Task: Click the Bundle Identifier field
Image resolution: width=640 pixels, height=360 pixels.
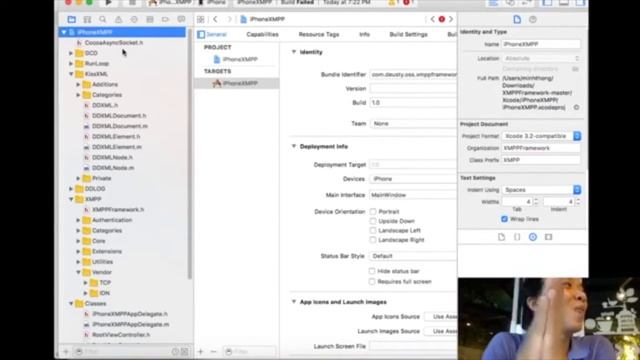Action: pos(413,74)
